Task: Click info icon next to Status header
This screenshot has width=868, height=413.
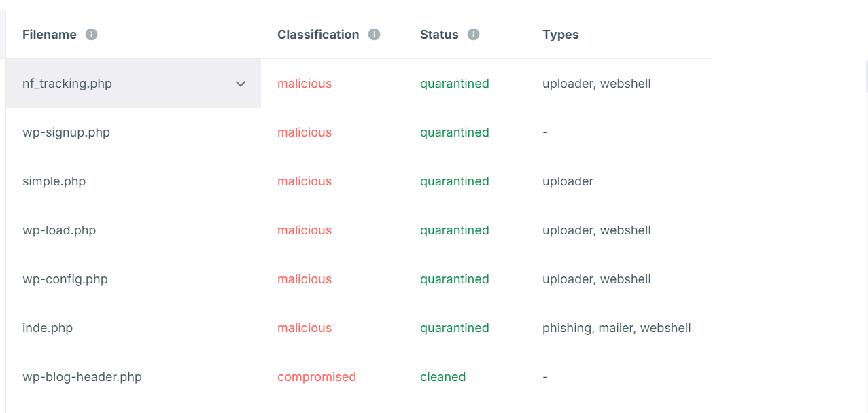Action: [474, 35]
